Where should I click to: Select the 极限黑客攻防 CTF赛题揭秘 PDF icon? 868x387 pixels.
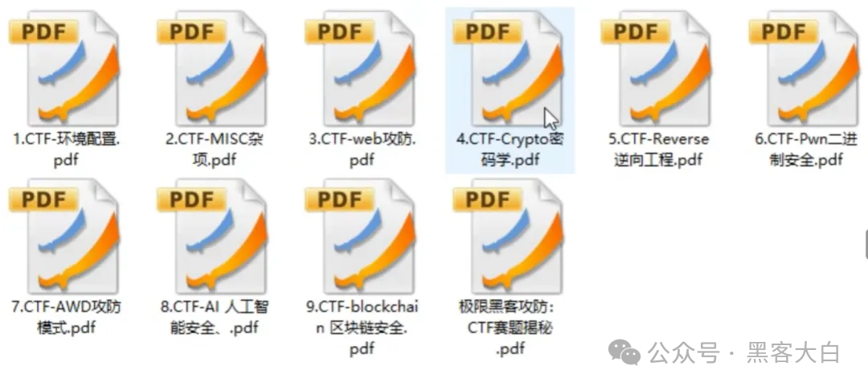510,238
